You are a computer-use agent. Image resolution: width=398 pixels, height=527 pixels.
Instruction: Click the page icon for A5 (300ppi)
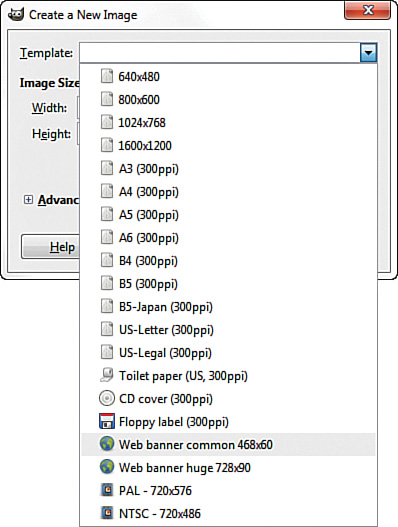point(107,214)
